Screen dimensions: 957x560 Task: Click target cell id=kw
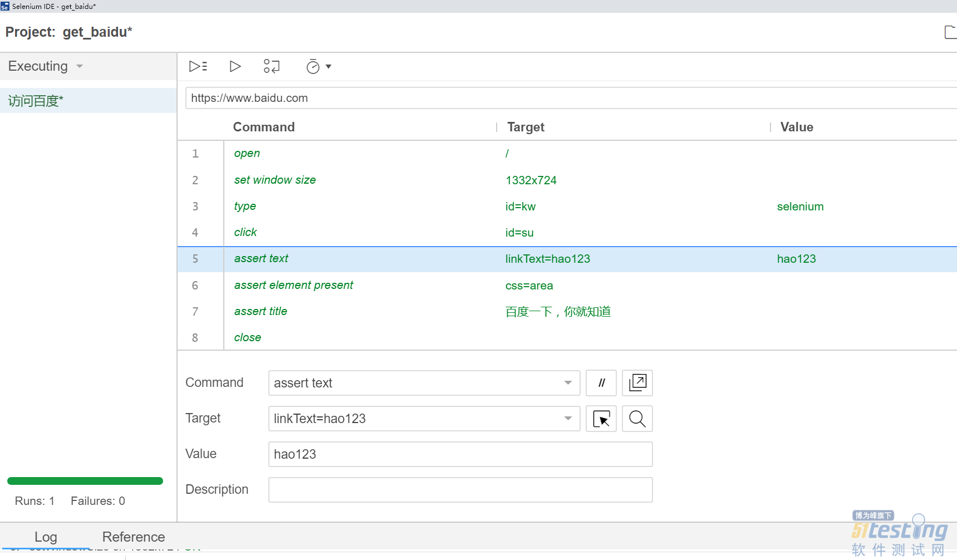[521, 207]
